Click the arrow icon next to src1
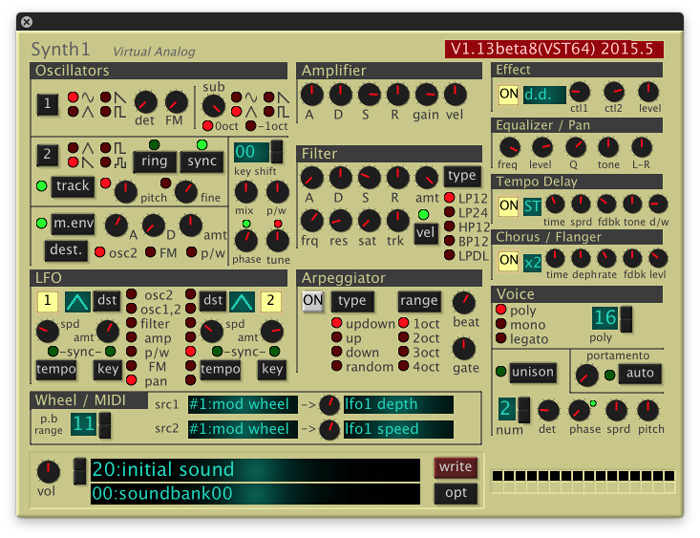Screen dimensions: 700x538 308,404
